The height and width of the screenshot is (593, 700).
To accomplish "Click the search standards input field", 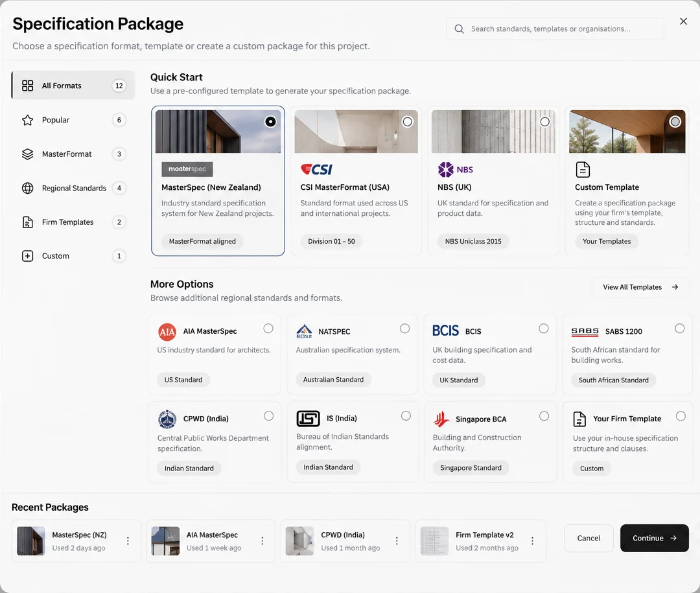I will 555,29.
